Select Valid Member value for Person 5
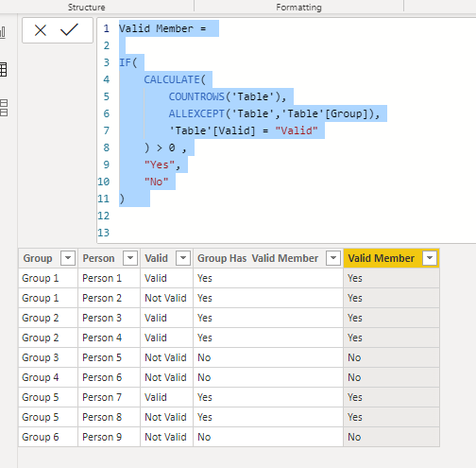The height and width of the screenshot is (468, 476). pos(391,357)
